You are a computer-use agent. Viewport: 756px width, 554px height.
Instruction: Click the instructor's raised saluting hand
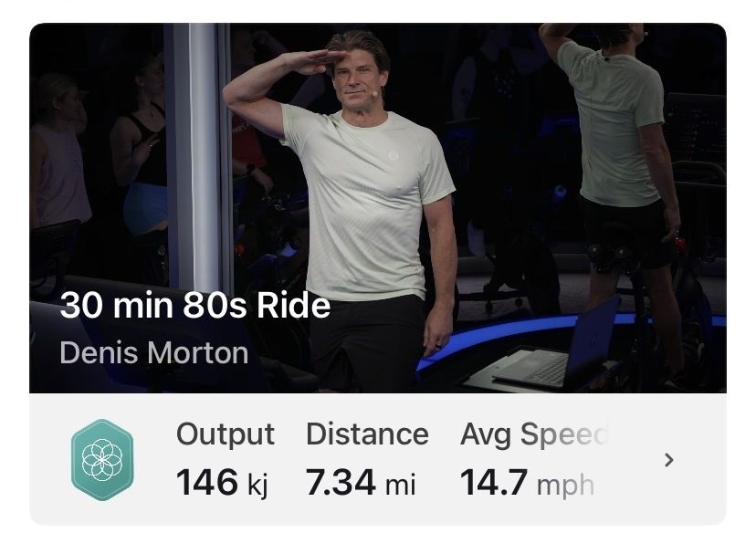pos(307,61)
